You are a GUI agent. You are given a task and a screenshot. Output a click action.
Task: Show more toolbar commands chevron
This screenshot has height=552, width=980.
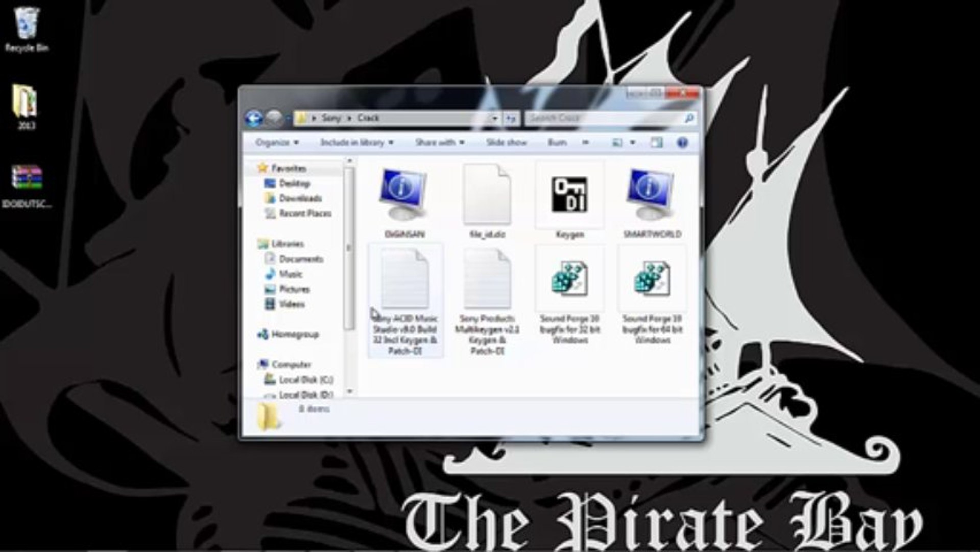(585, 143)
